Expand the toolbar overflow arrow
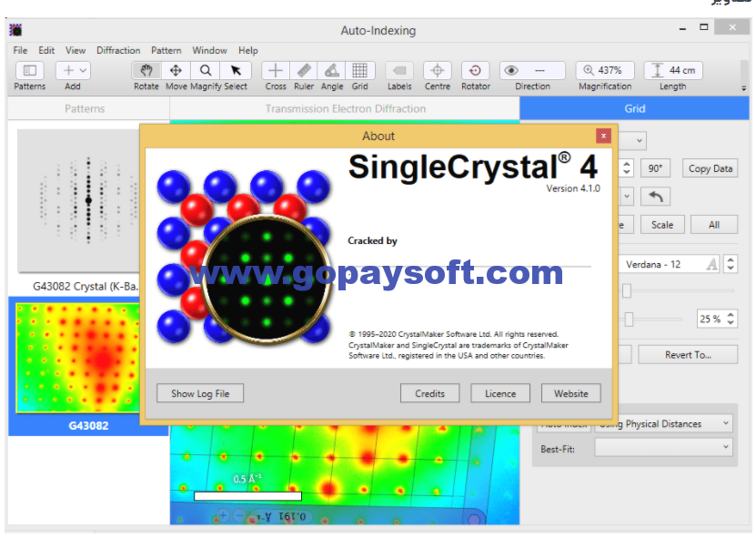Image resolution: width=756 pixels, height=548 pixels. [x=744, y=88]
